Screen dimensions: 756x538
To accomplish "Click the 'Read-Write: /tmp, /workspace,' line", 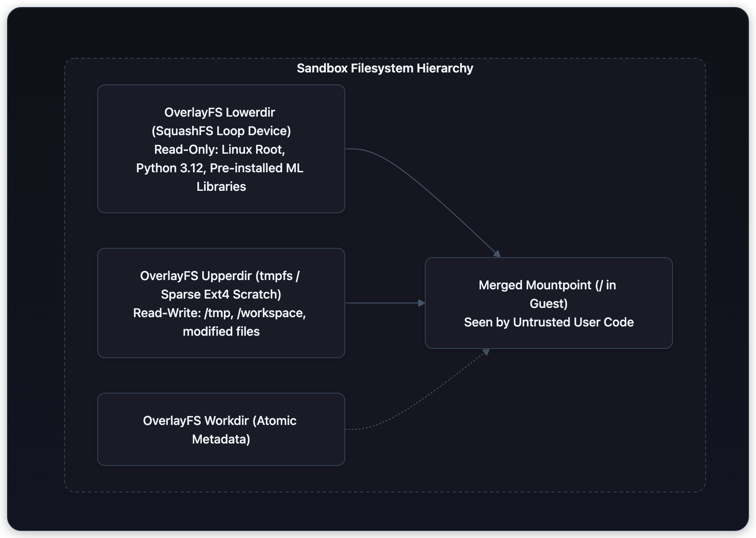I will (x=219, y=313).
